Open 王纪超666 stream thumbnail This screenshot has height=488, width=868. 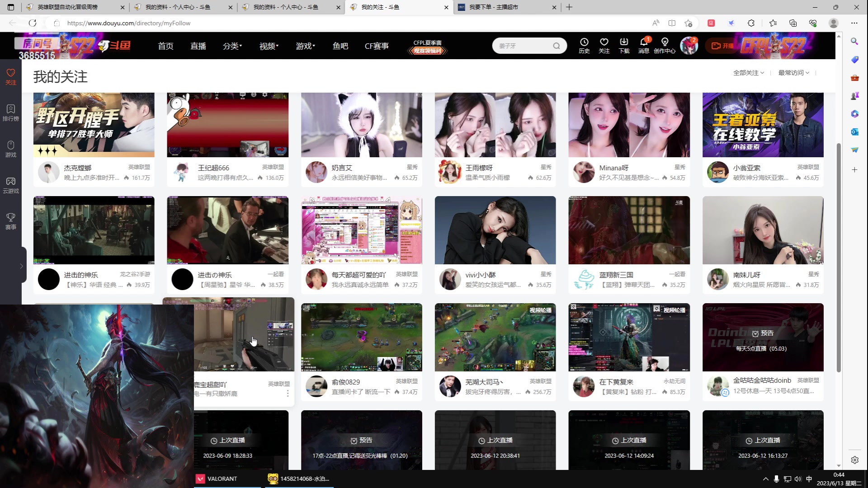point(227,125)
